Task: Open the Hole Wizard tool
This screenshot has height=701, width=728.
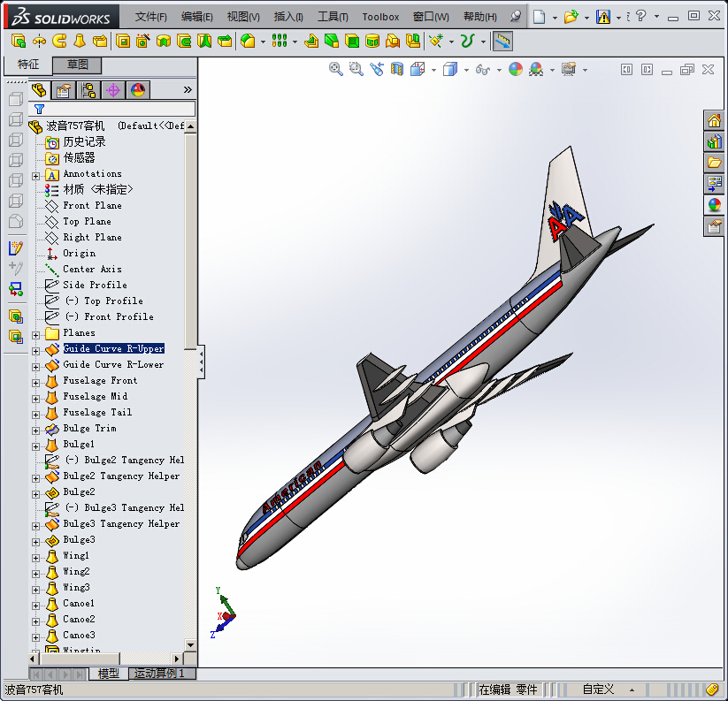Action: pos(143,42)
